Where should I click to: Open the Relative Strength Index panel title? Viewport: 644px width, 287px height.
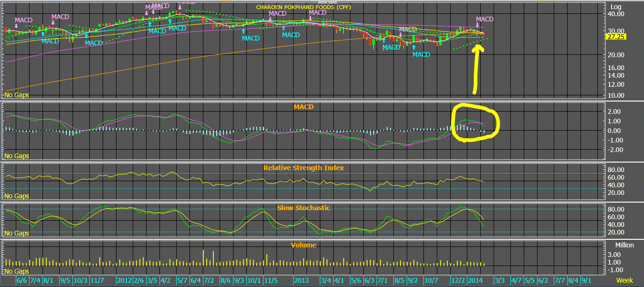[304, 168]
